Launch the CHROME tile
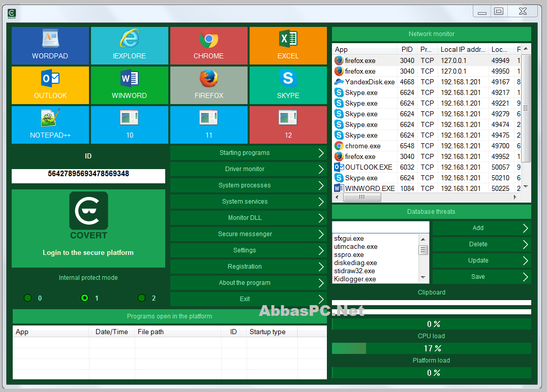 coord(208,46)
